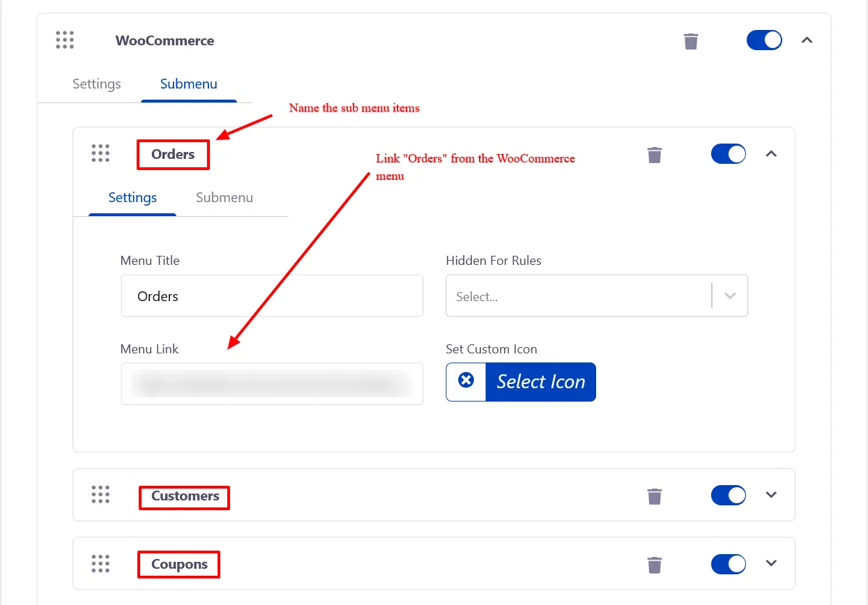
Task: Select the WooCommerce Submenu tab
Action: 189,84
